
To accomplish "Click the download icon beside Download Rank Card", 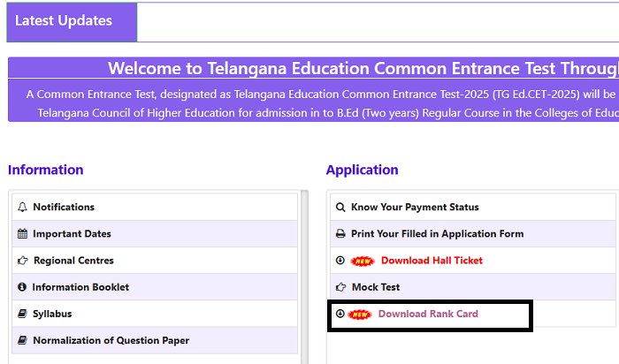I will 340,314.
